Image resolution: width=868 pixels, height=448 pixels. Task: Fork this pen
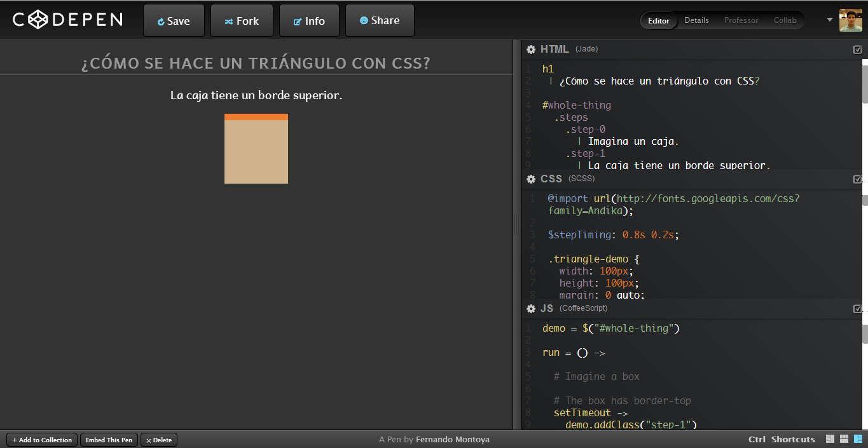click(x=242, y=20)
